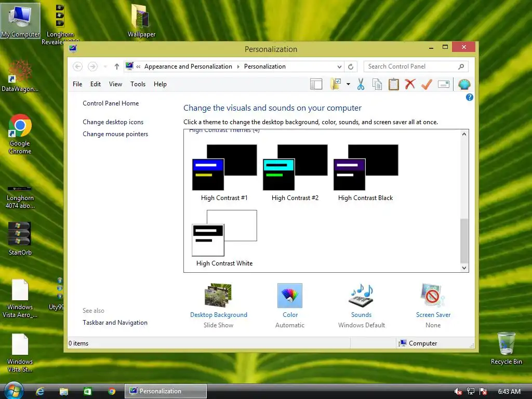Open Screen Saver settings

pyautogui.click(x=433, y=305)
